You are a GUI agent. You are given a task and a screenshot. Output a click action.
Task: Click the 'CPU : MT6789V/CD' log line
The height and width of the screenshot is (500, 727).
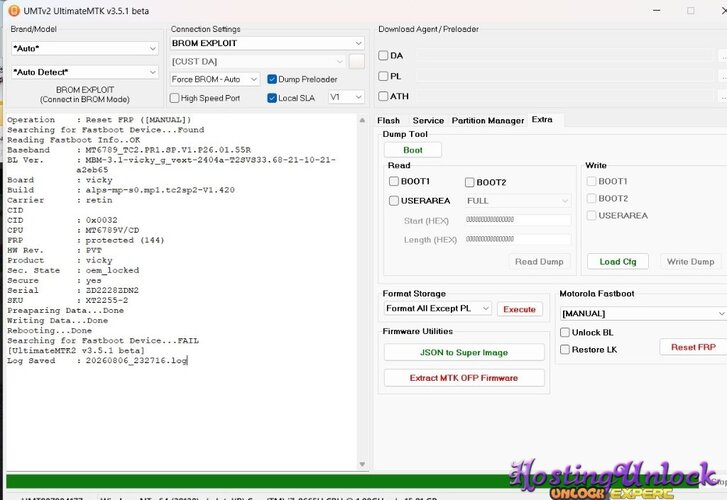[73, 230]
